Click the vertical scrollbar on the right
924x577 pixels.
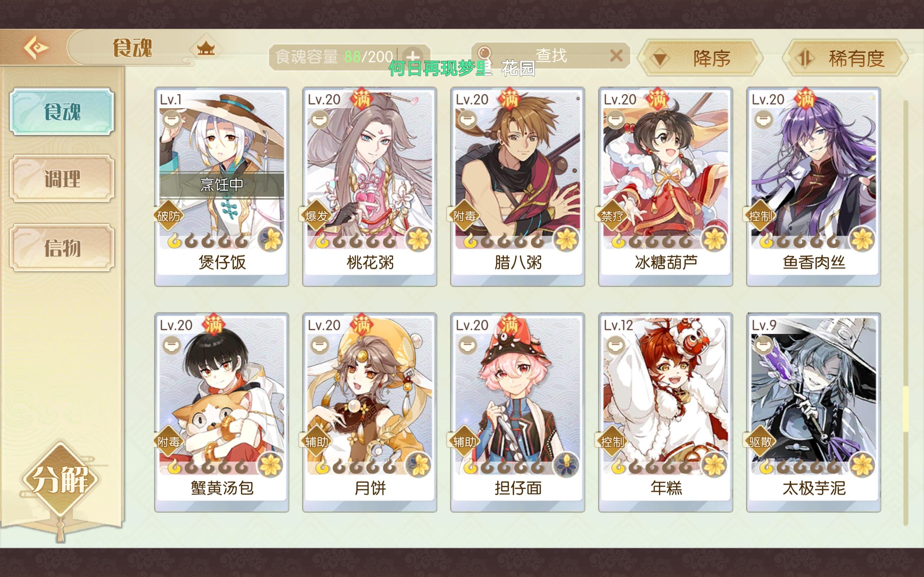click(906, 313)
